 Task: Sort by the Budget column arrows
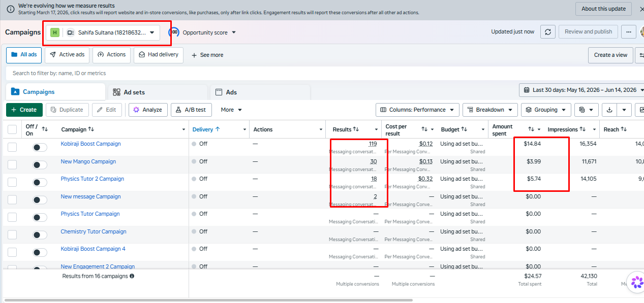465,129
